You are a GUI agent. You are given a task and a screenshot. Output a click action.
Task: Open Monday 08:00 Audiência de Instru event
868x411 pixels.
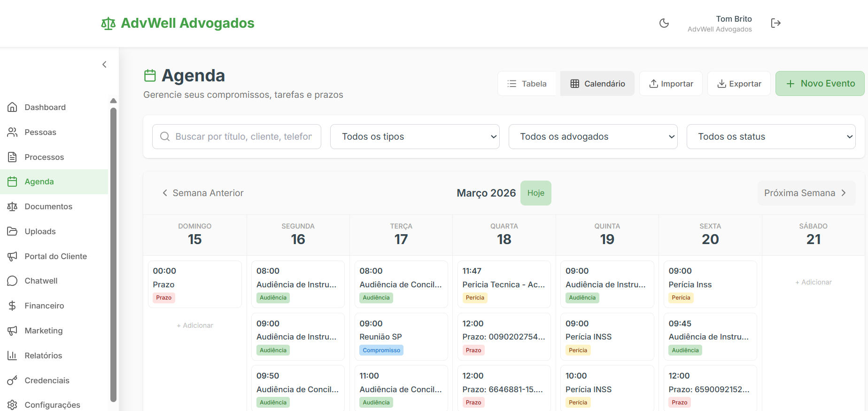(298, 284)
